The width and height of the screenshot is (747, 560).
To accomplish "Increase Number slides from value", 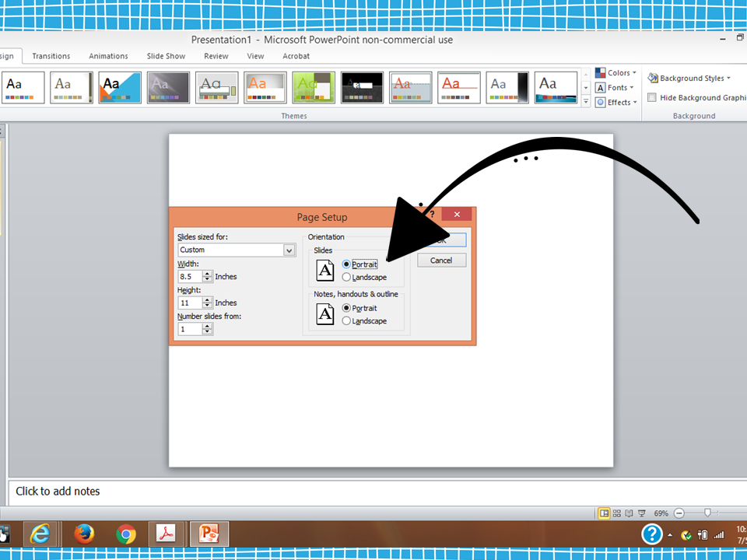I will click(207, 326).
